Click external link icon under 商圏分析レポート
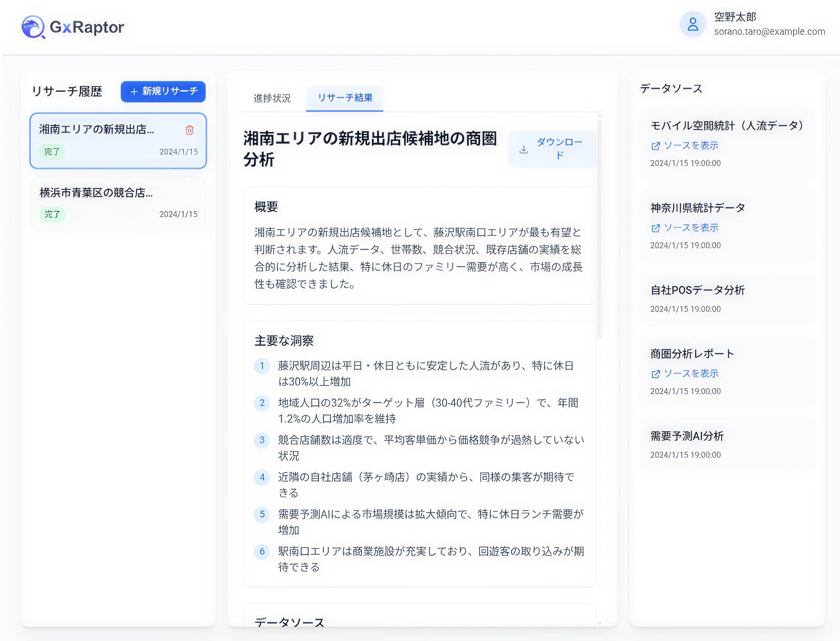 [x=655, y=374]
